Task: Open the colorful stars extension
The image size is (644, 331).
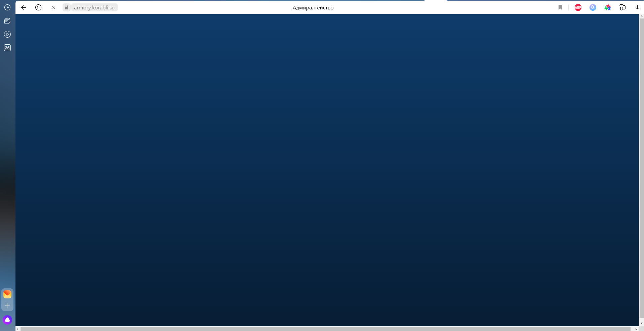Action: 608,7
